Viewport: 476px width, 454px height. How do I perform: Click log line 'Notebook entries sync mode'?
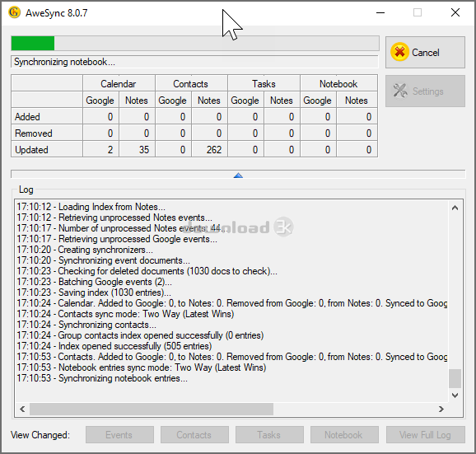[x=142, y=367]
